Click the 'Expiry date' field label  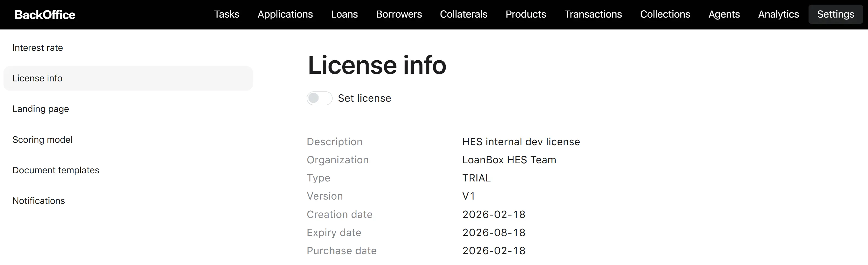334,233
